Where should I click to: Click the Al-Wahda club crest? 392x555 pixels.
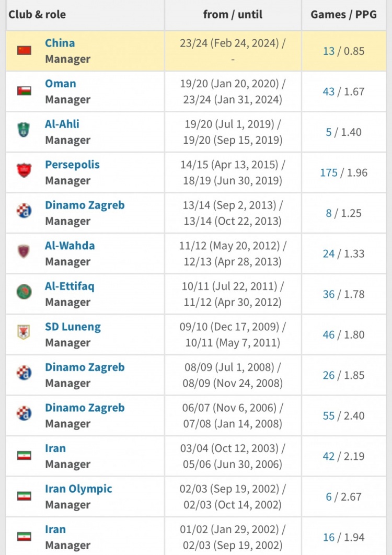(24, 251)
